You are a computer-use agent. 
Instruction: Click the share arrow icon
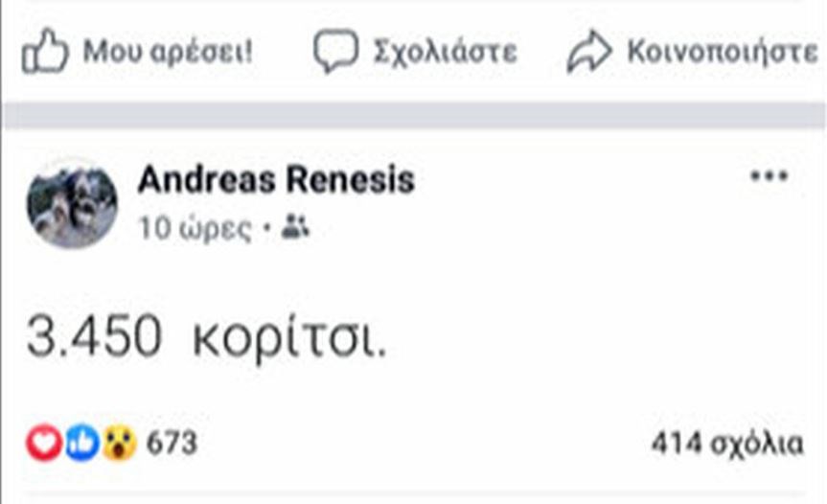pos(588,52)
